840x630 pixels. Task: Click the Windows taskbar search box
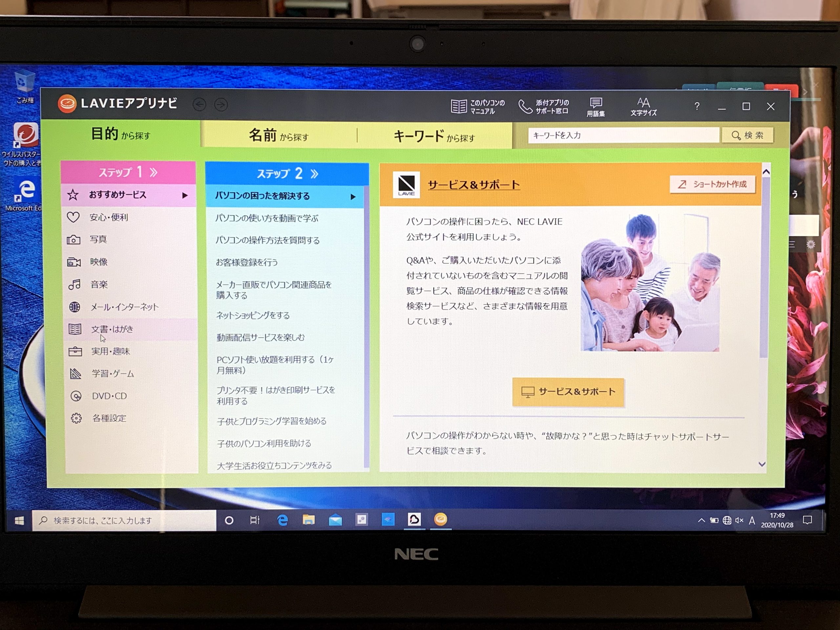(x=124, y=520)
